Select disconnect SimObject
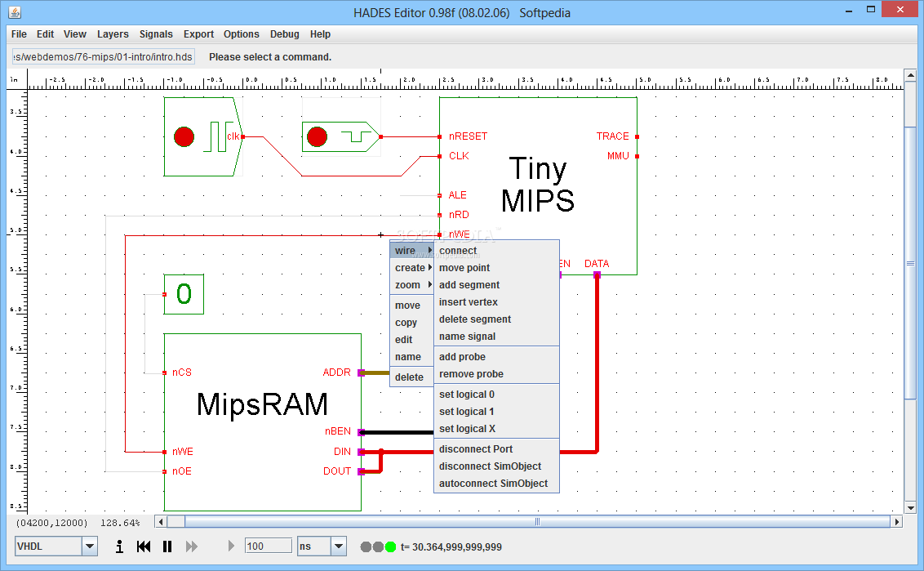Image resolution: width=924 pixels, height=571 pixels. tap(496, 466)
